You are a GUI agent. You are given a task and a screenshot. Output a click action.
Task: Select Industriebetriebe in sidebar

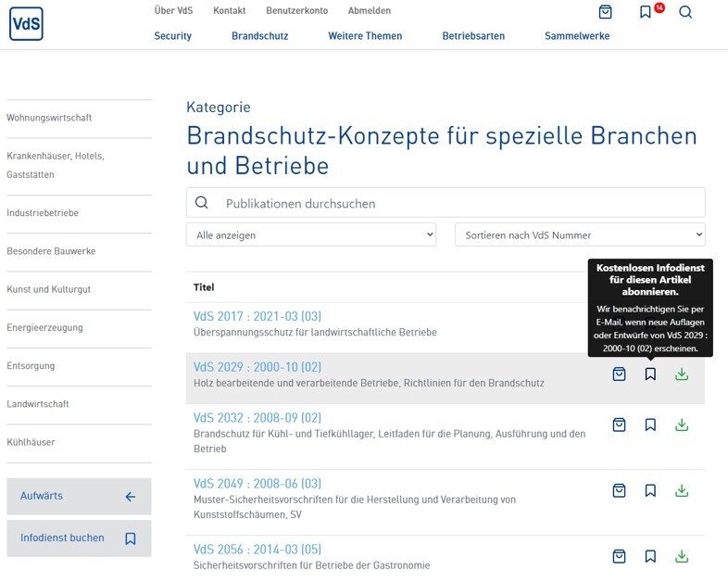pyautogui.click(x=43, y=213)
